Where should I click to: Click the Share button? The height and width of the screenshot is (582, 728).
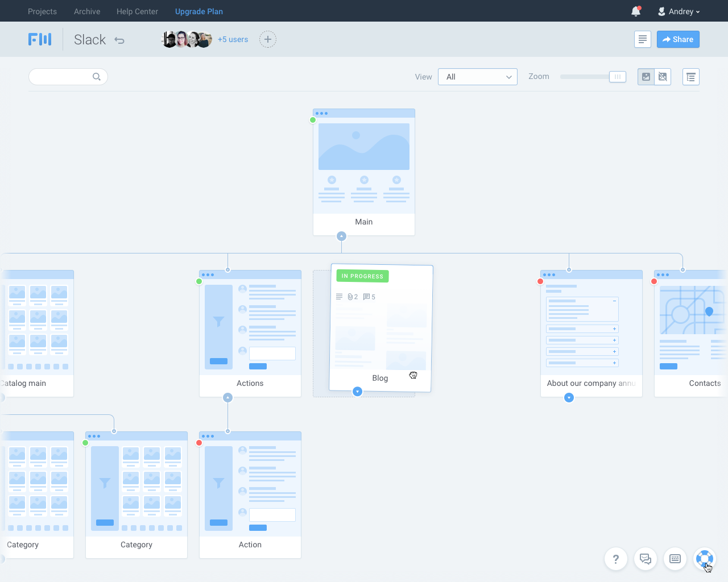coord(678,39)
